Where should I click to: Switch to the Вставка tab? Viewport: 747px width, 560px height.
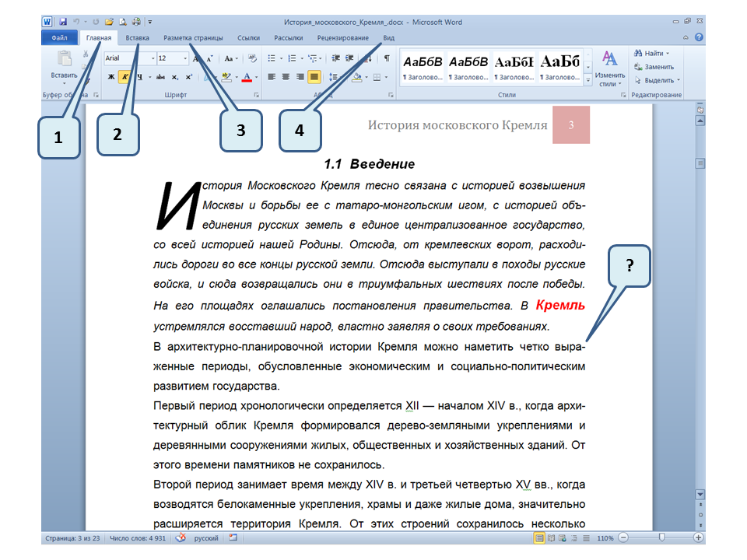pyautogui.click(x=138, y=37)
